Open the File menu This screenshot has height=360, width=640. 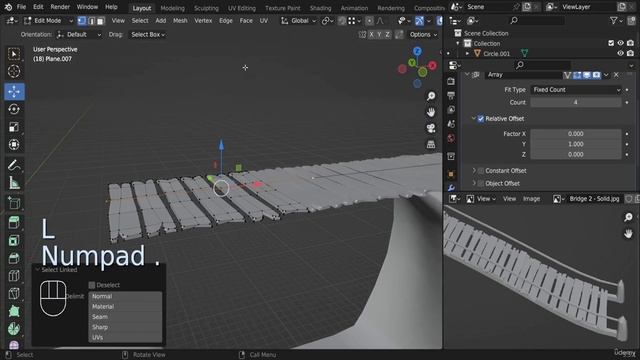click(21, 7)
